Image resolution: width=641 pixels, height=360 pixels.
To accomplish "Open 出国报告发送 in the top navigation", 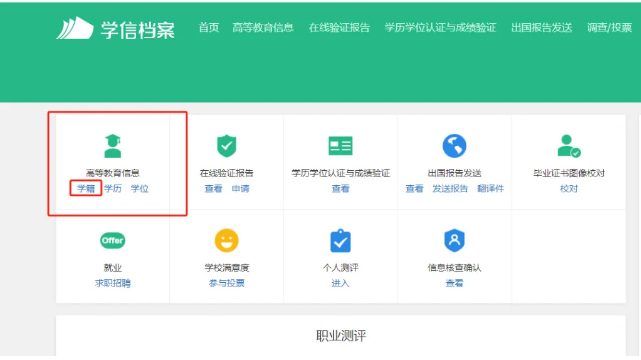I will [542, 27].
